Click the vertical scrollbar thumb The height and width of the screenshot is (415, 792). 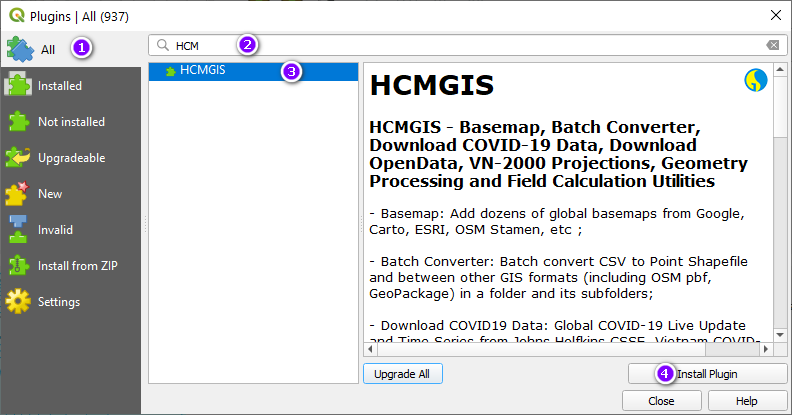pyautogui.click(x=780, y=107)
